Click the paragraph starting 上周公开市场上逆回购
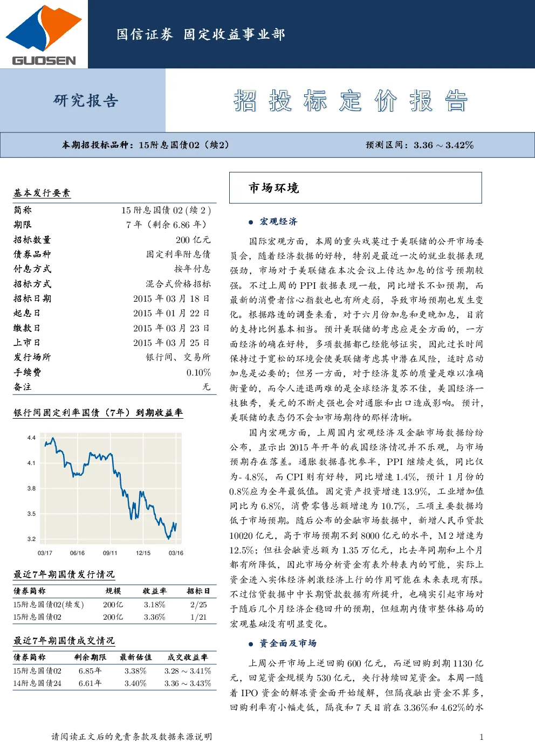Image resolution: width=535 pixels, height=756 pixels. pos(356,685)
